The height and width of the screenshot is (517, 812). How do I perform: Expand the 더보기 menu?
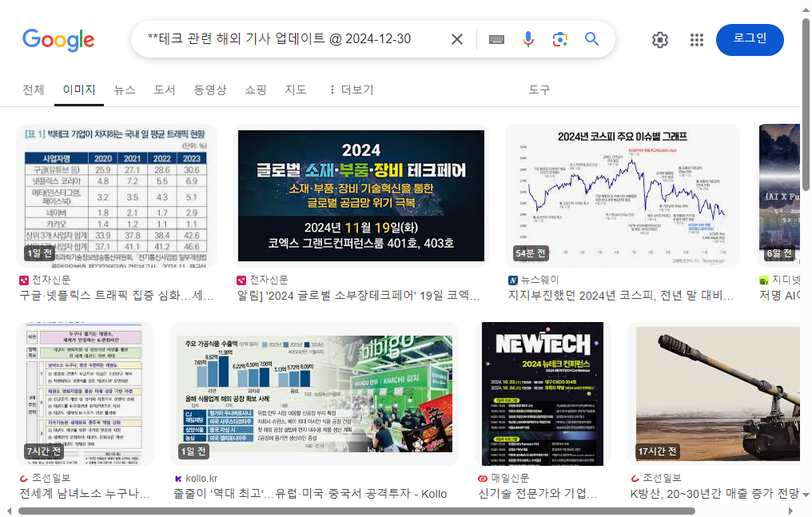[x=351, y=90]
